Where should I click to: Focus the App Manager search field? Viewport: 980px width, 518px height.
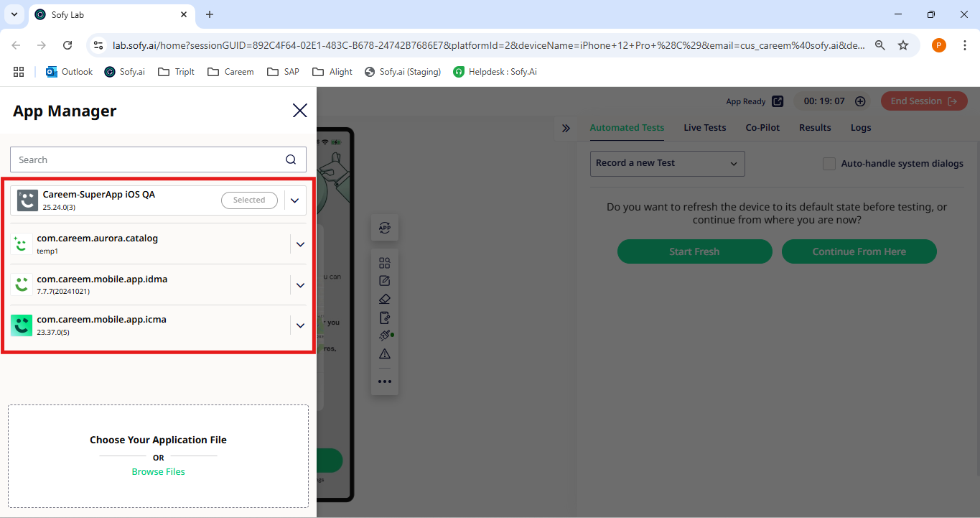tap(158, 159)
